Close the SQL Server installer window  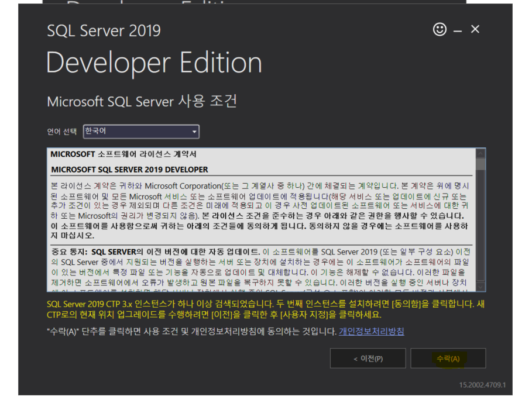[475, 29]
